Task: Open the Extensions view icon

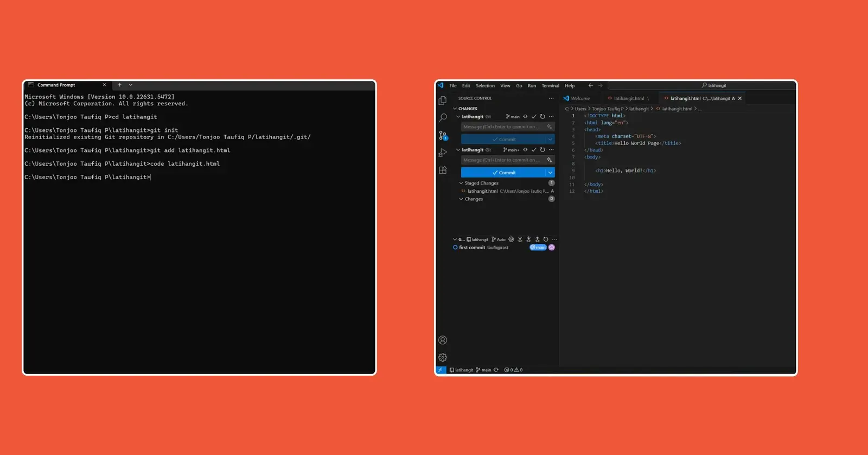Action: tap(443, 170)
